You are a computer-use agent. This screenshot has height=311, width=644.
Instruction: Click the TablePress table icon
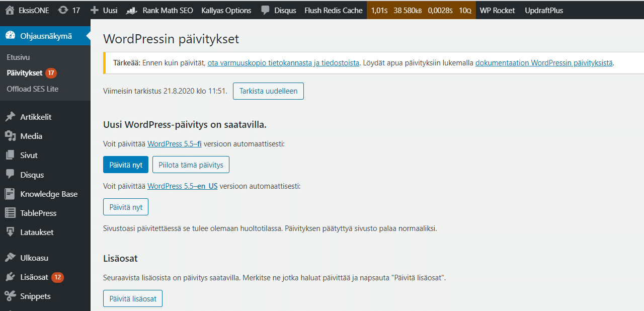click(11, 213)
